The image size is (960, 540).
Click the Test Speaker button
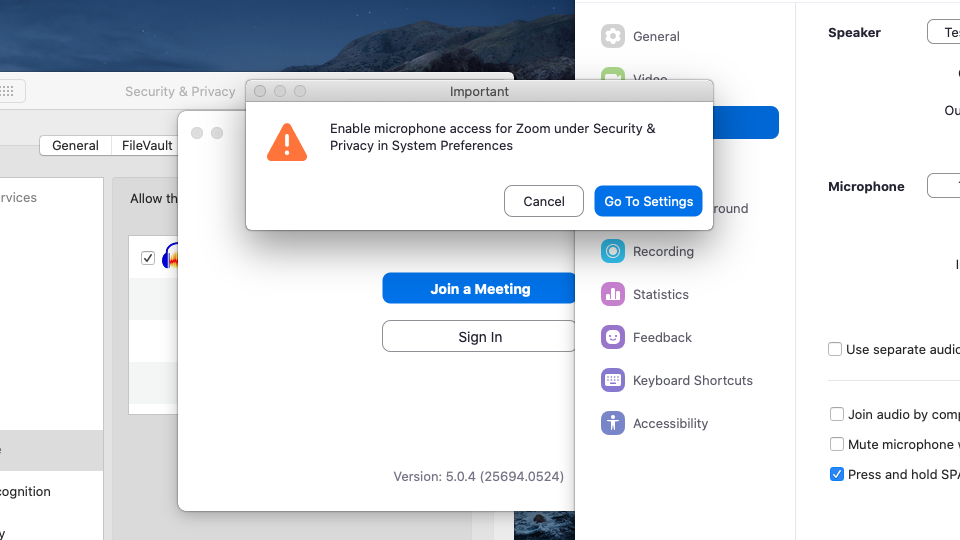pos(943,32)
